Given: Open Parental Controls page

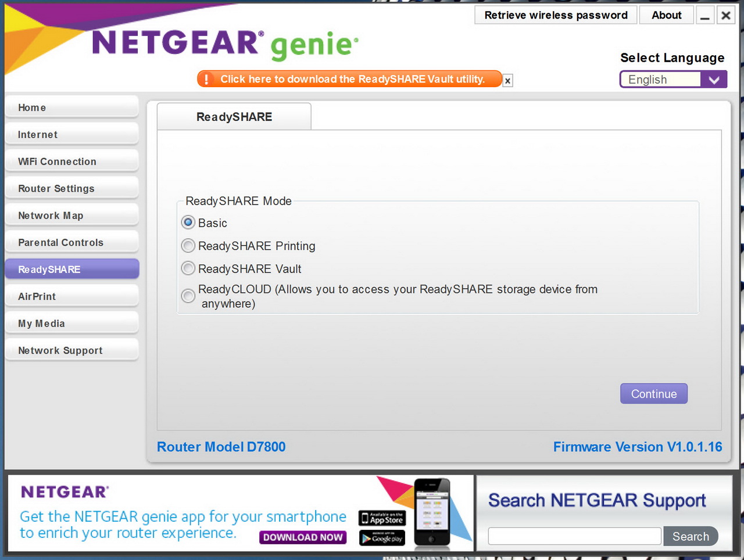Looking at the screenshot, I should tap(72, 243).
